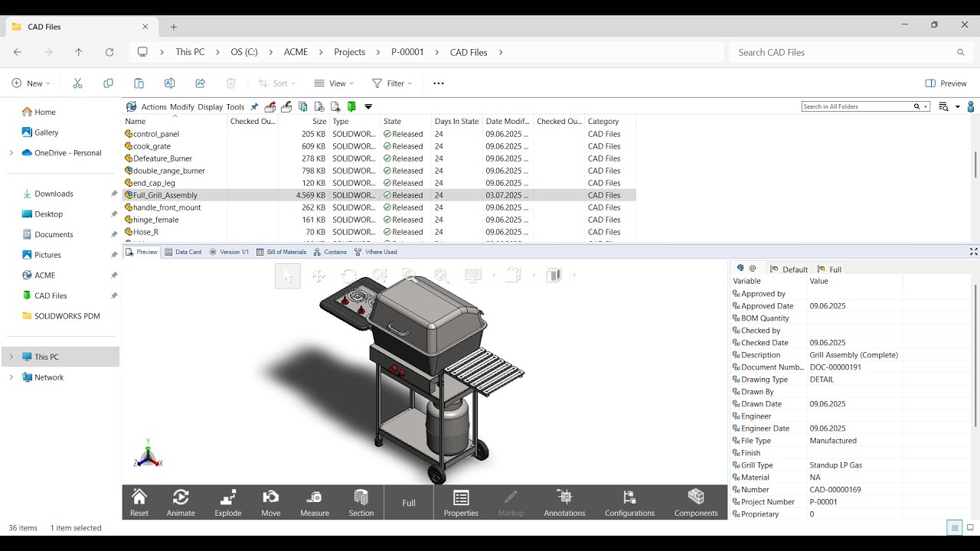Click the pin icon beside Tools menu

pyautogui.click(x=254, y=107)
